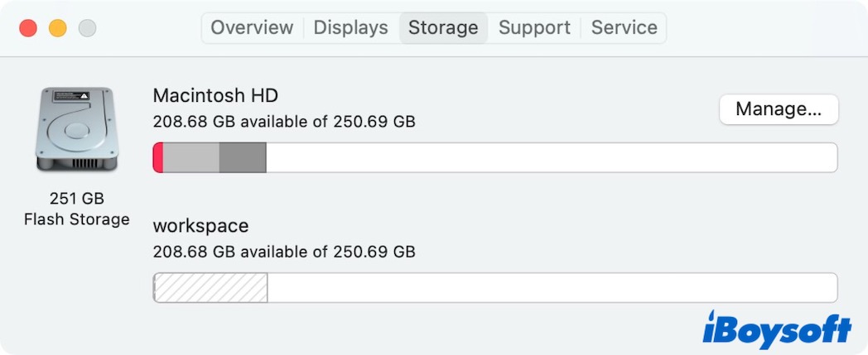Switch to the Overview tab

tap(252, 27)
